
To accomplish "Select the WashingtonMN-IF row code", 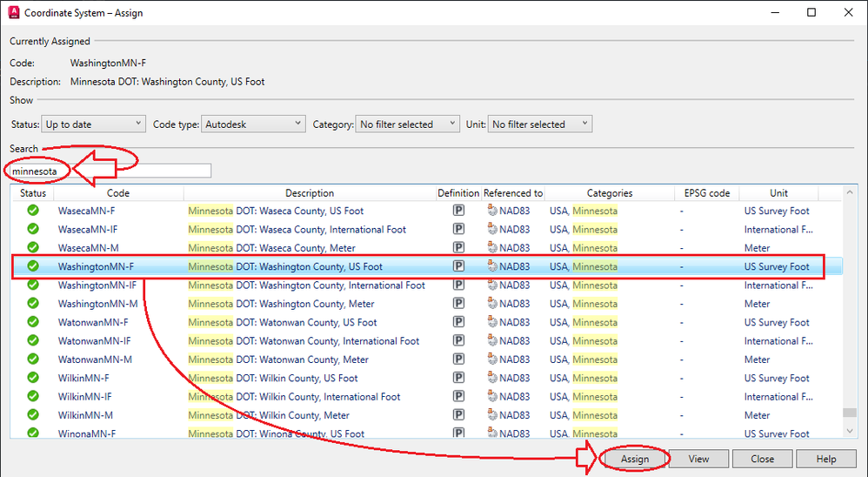I will coord(97,285).
